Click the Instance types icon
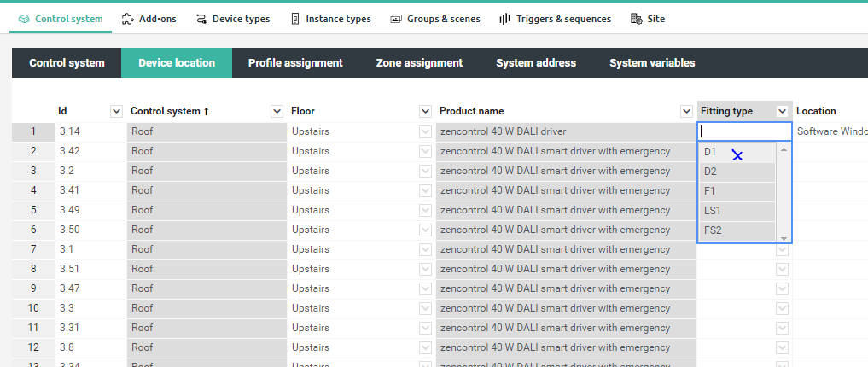The image size is (868, 367). point(295,19)
